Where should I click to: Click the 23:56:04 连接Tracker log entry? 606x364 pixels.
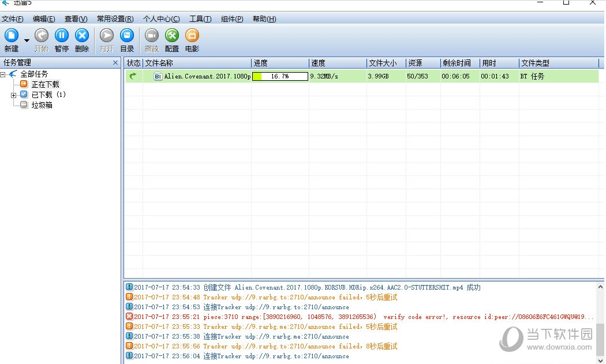[241, 357]
